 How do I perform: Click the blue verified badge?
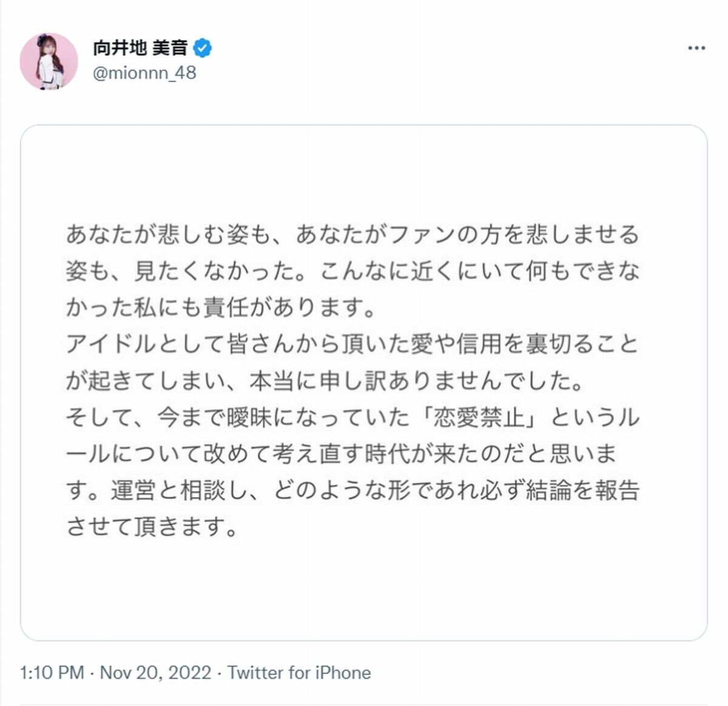click(x=203, y=47)
